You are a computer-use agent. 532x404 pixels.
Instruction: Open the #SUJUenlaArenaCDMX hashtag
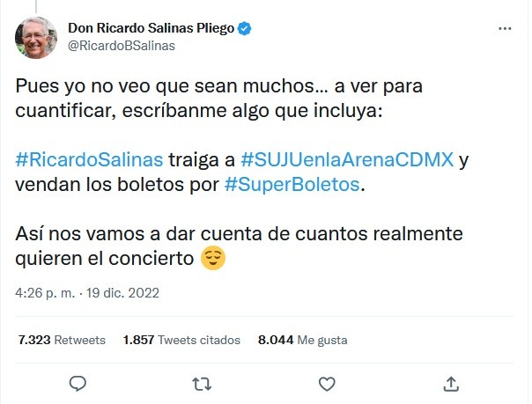346,159
